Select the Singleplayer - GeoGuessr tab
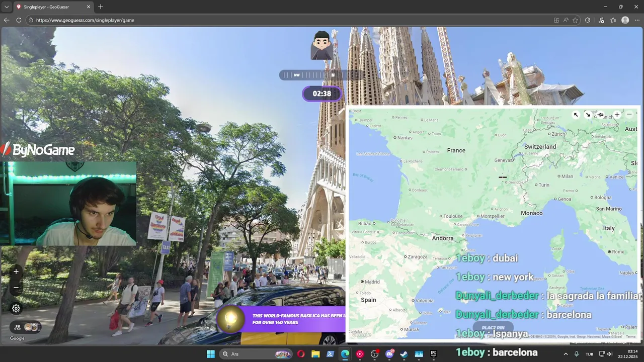The height and width of the screenshot is (362, 644). (53, 7)
